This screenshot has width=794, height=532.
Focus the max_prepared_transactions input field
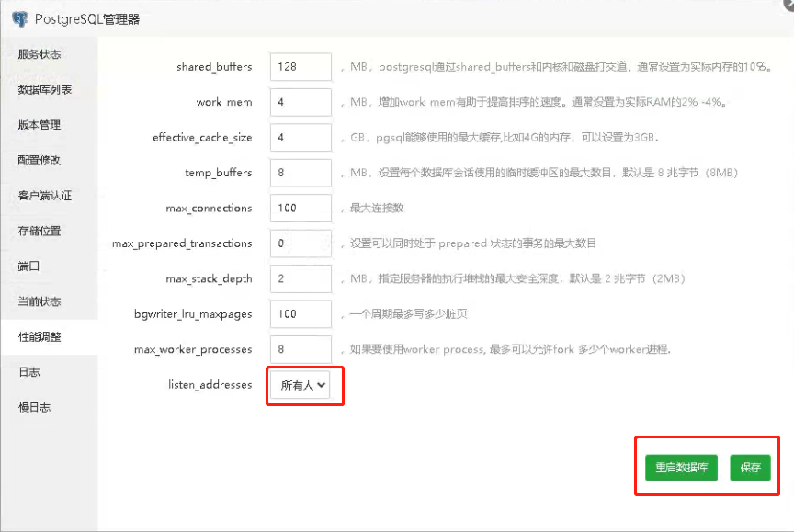(x=301, y=243)
